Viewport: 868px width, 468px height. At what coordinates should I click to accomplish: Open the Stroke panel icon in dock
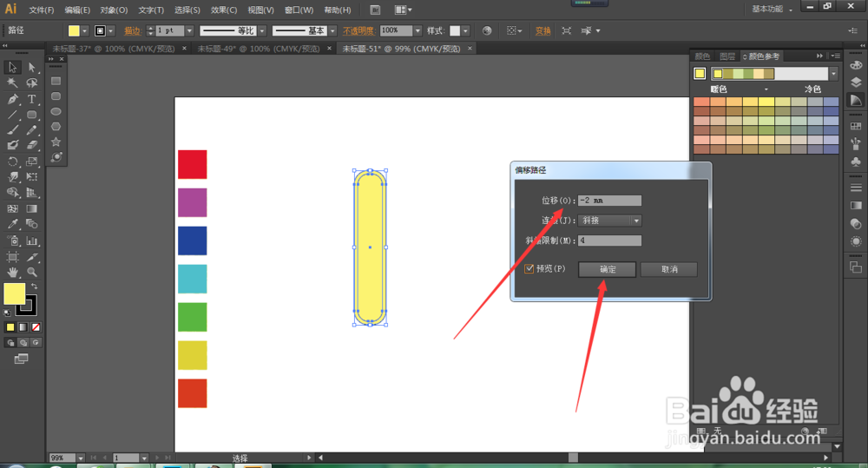click(856, 188)
